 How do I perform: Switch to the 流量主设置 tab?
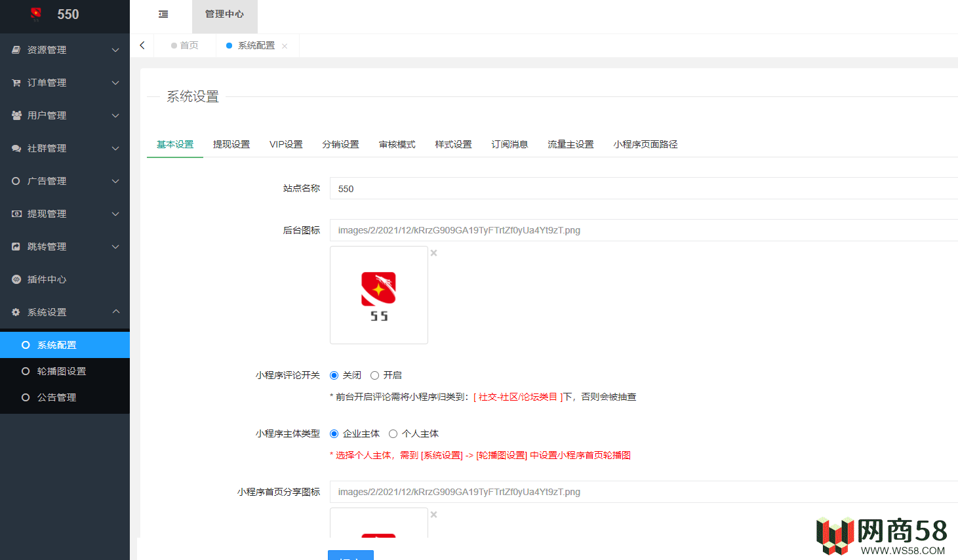coord(571,144)
